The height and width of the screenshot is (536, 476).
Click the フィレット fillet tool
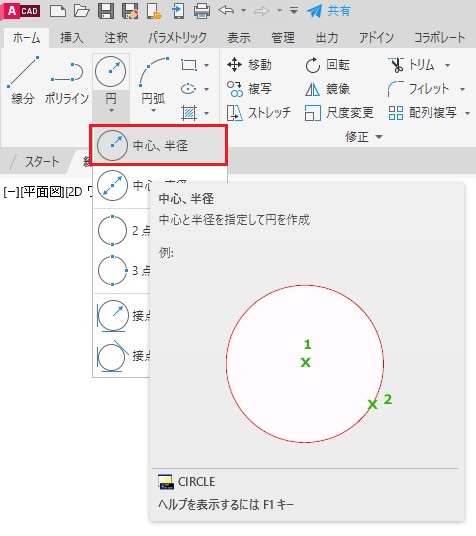419,89
